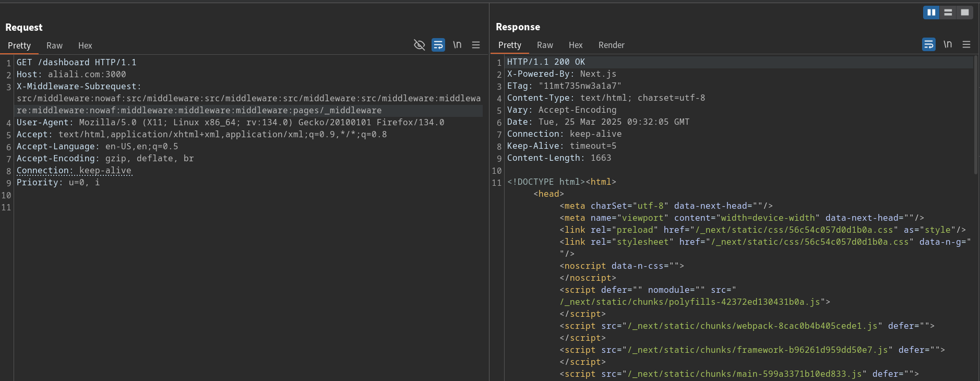This screenshot has height=381, width=980.
Task: Click the 'Response' panel title
Action: pyautogui.click(x=518, y=27)
